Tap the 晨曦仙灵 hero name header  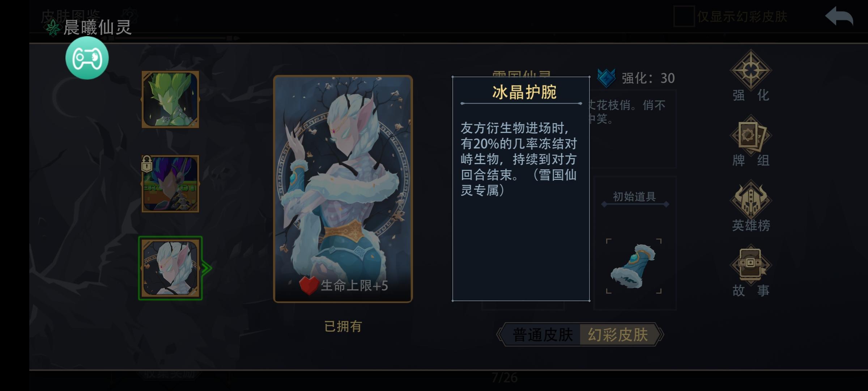point(98,28)
